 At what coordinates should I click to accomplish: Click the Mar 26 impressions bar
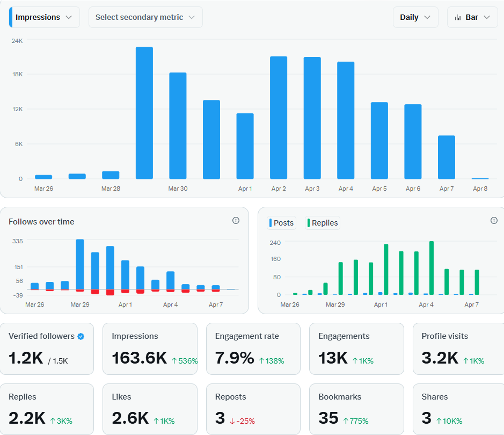[43, 177]
